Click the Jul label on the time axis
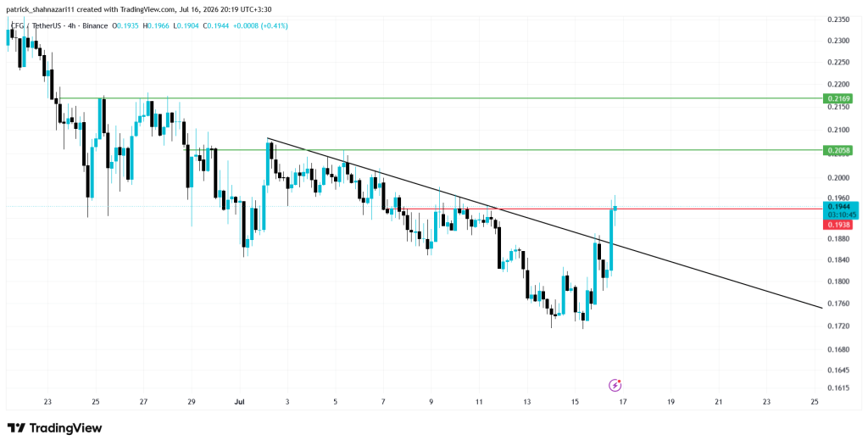The image size is (868, 446). click(240, 402)
